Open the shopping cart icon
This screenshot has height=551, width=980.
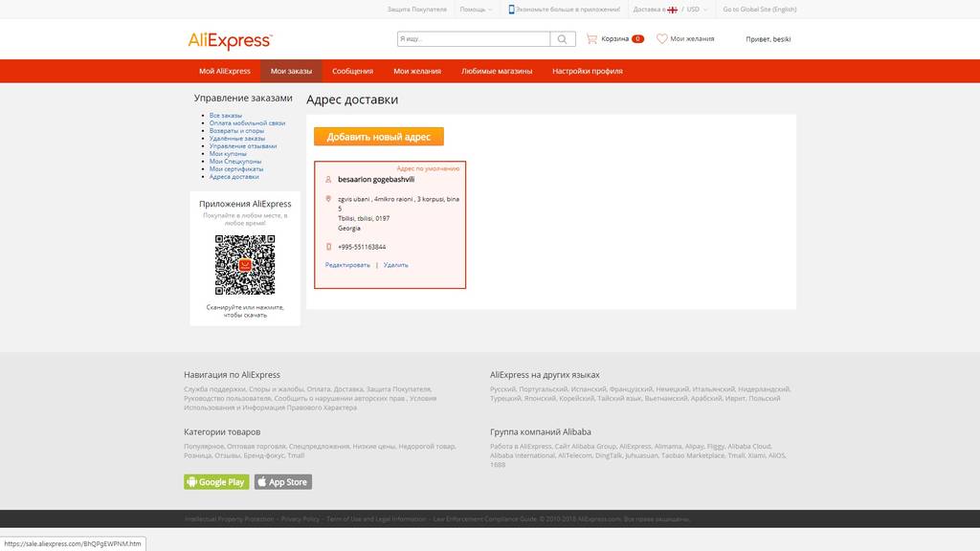[591, 38]
